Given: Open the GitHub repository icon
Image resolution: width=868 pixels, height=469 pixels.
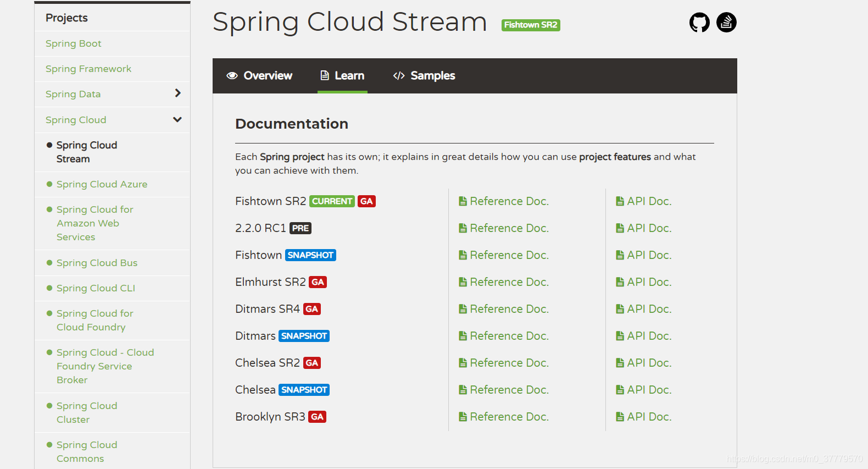Looking at the screenshot, I should click(x=699, y=23).
